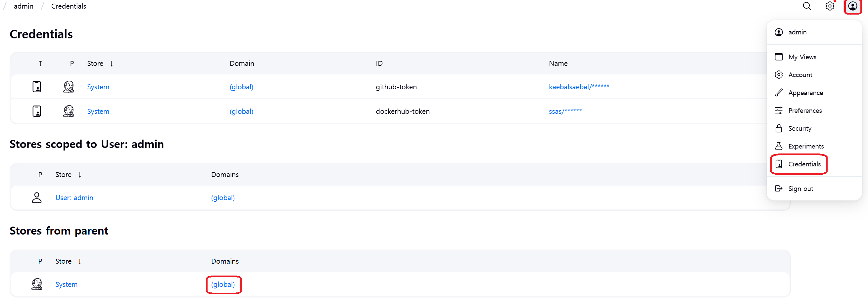Screen dimensions: 868x303
Task: Open System store link in github-token row
Action: (x=98, y=87)
